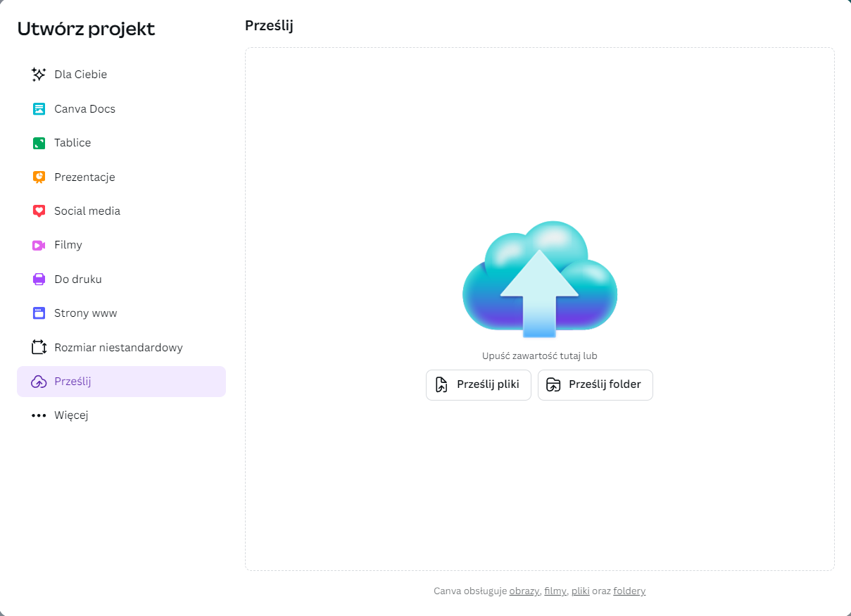Viewport: 851px width, 616px height.
Task: Click the cloud upload illustration
Action: tap(540, 279)
